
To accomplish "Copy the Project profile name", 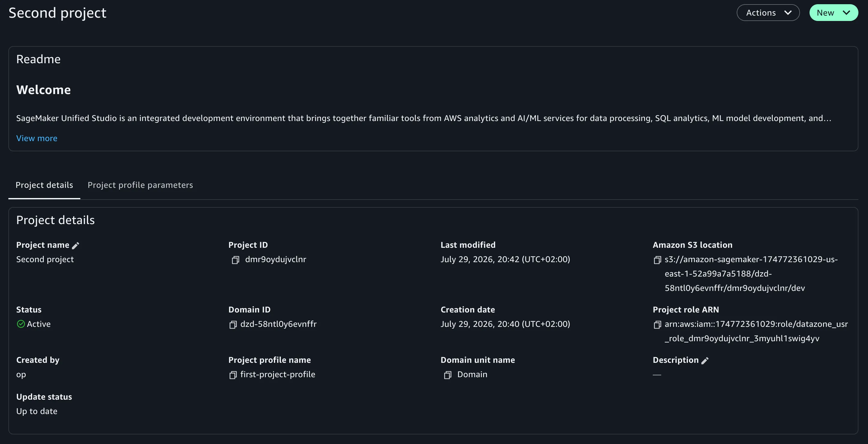I will click(233, 375).
